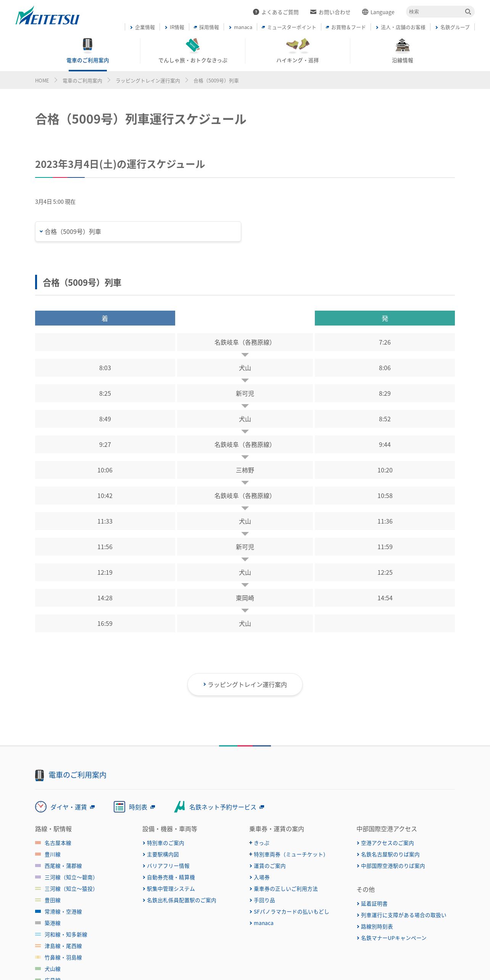This screenshot has height=980, width=490.
Task: Expand the 合格（5009号）列車 anchor box
Action: click(138, 231)
